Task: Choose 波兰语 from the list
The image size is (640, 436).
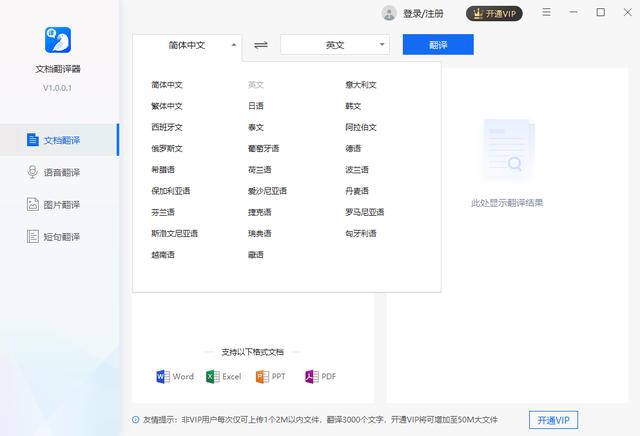Action: point(357,170)
